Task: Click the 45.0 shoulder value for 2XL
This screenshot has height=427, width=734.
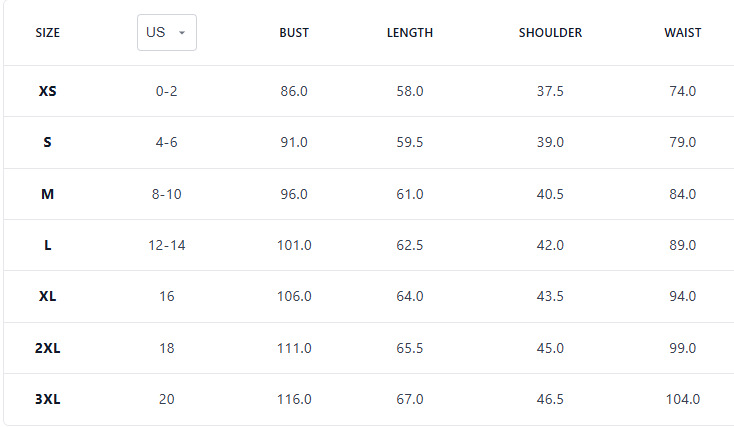Action: (550, 348)
